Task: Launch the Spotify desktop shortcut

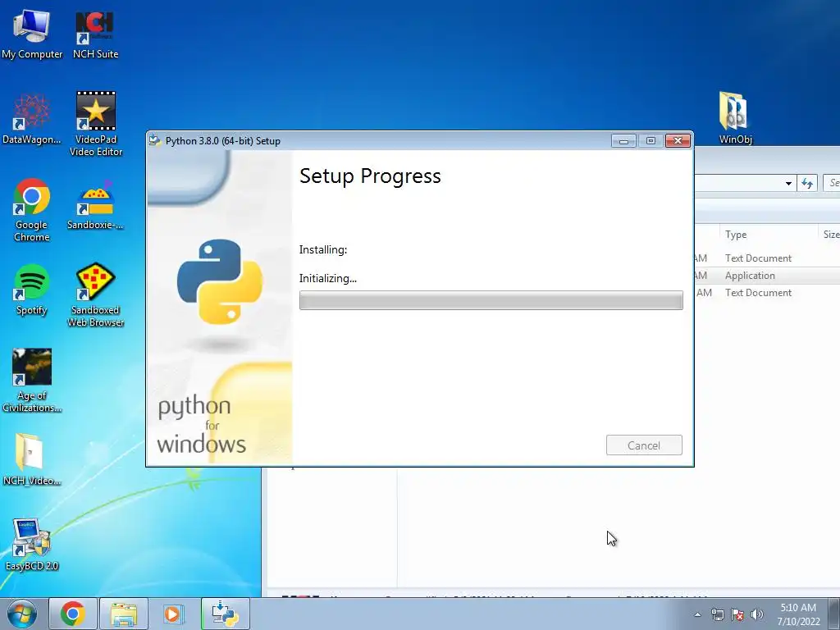Action: [x=32, y=290]
